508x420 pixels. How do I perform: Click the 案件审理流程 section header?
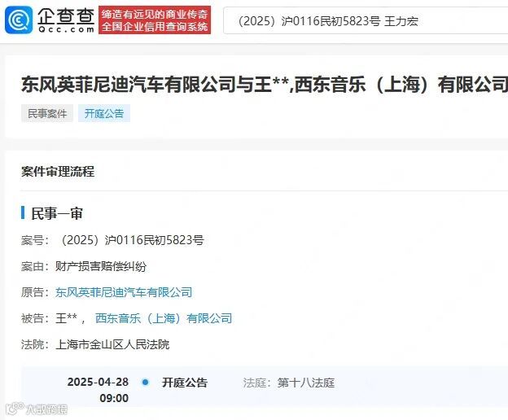point(58,171)
